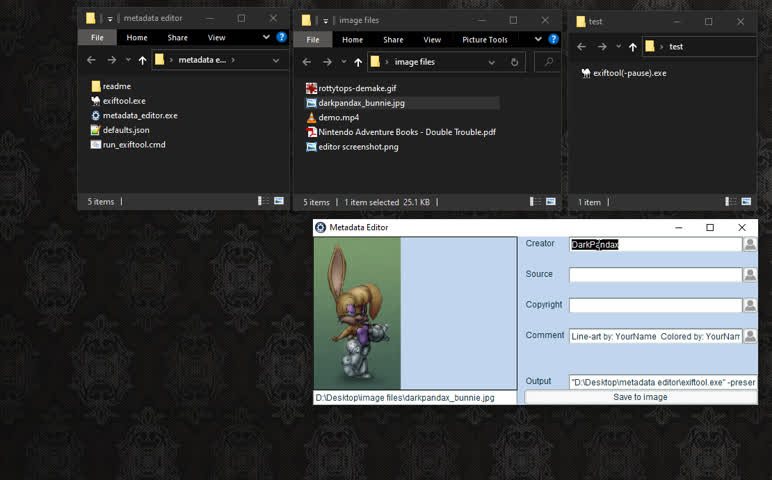Click the person icon beside the Source field
Image resolution: width=772 pixels, height=480 pixels.
pyautogui.click(x=749, y=275)
